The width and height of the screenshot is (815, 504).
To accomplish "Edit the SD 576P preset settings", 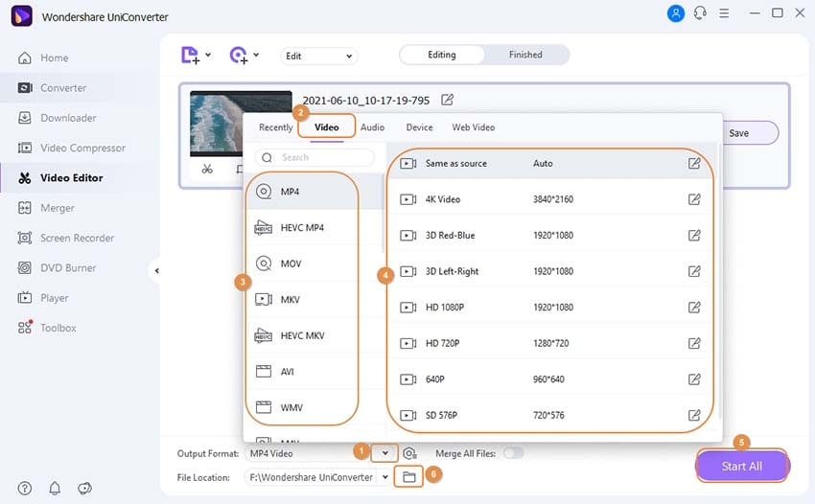I will point(694,415).
